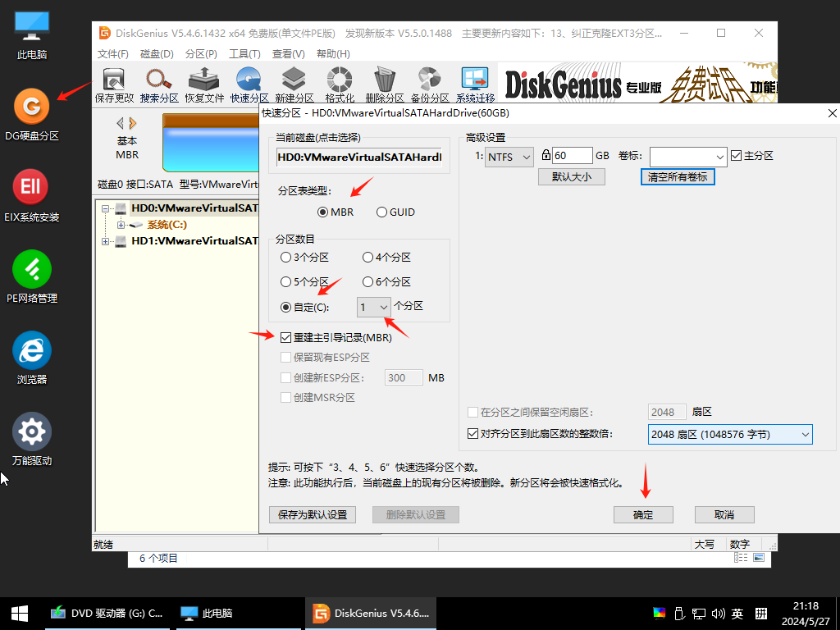The height and width of the screenshot is (630, 840).
Task: Open the 查看(V) menu
Action: tap(288, 54)
